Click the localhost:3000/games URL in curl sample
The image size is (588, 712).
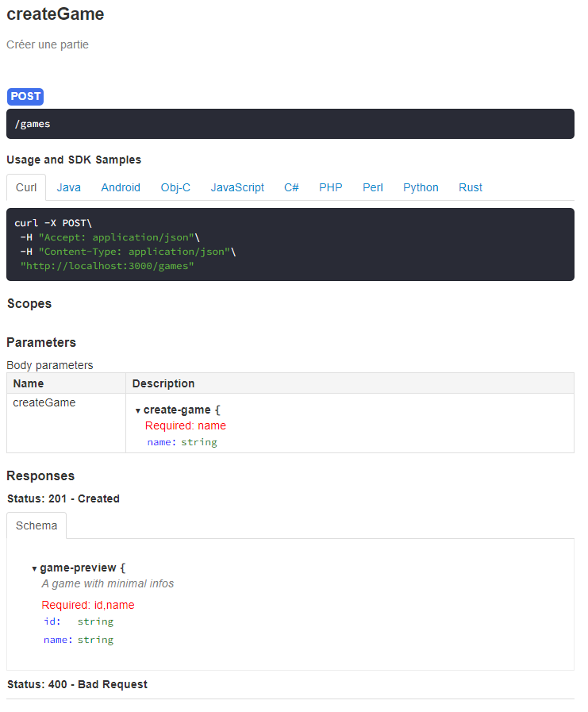(x=107, y=266)
